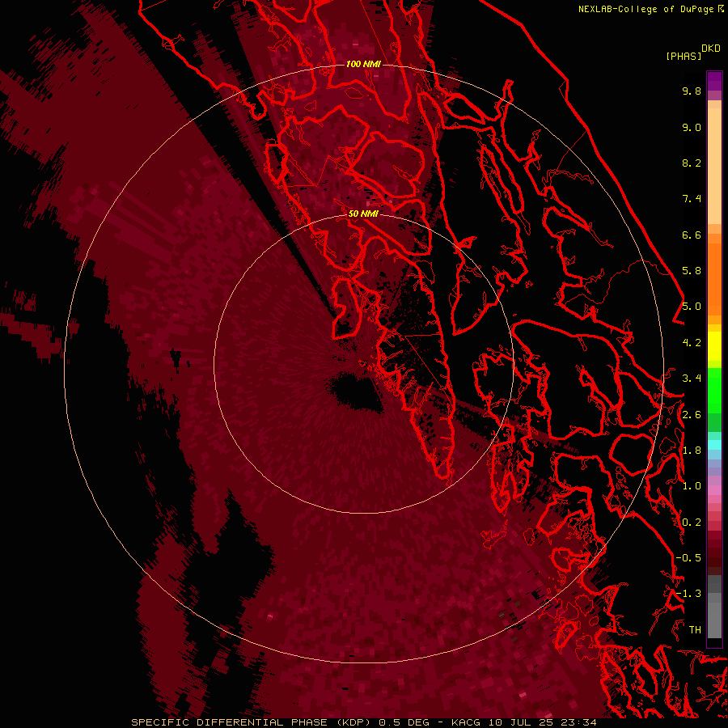Click the orange segment of color bar
Image resolution: width=728 pixels, height=728 pixels.
point(714,280)
